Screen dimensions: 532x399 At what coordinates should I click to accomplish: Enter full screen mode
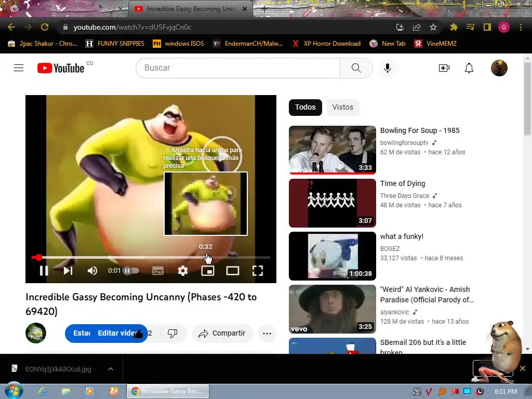coord(258,270)
